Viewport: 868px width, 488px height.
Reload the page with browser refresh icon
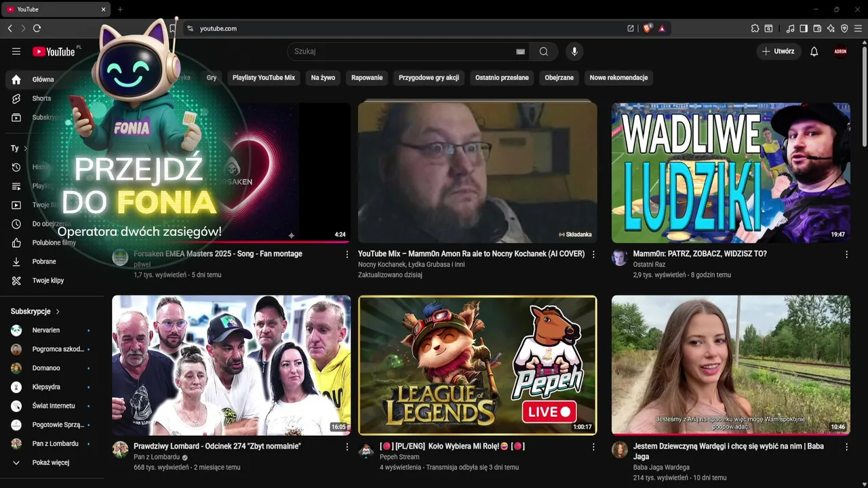point(37,28)
